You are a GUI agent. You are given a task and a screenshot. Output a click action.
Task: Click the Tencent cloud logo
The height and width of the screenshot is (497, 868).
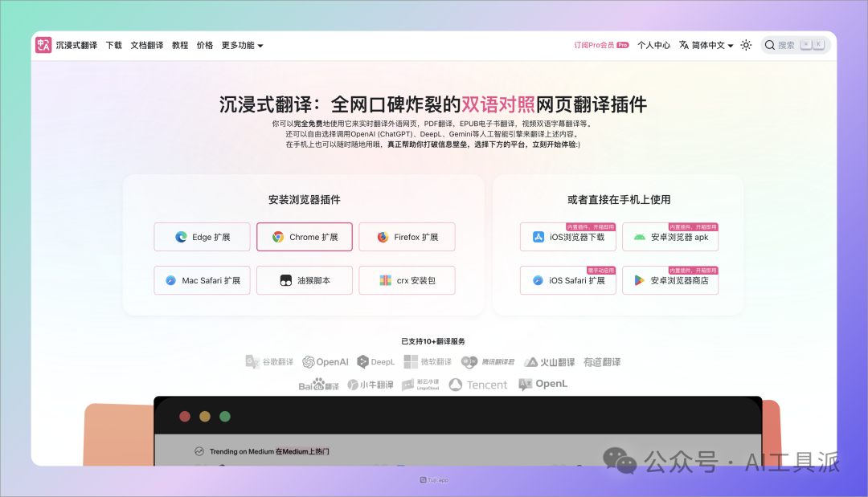pyautogui.click(x=478, y=385)
